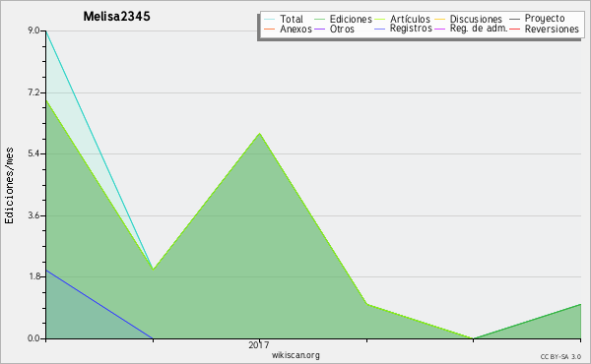Click the Ediciones/mes axis title
591x364 pixels.
[x=9, y=185]
